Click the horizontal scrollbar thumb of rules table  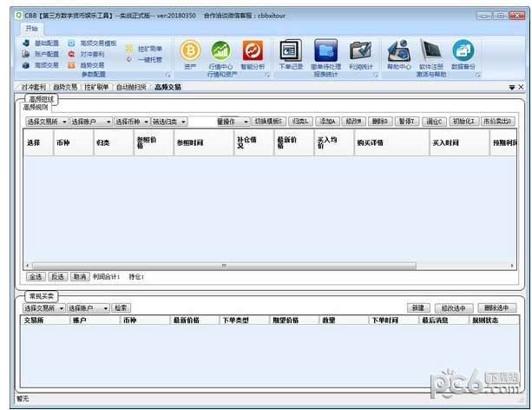224,266
